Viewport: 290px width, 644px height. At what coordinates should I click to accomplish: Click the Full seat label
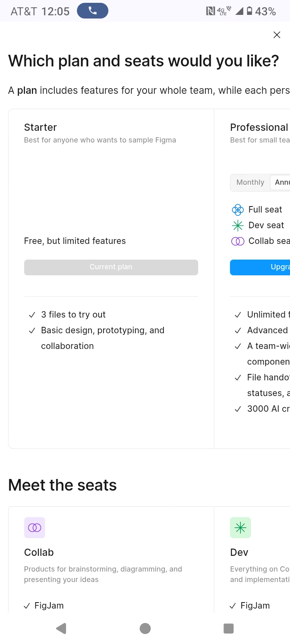pos(265,210)
